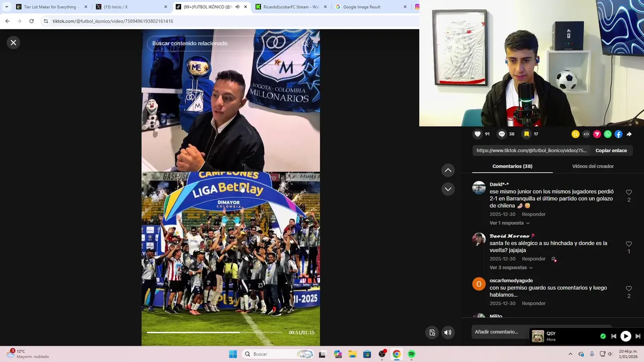
Task: Go to next video with down chevron
Action: (448, 189)
